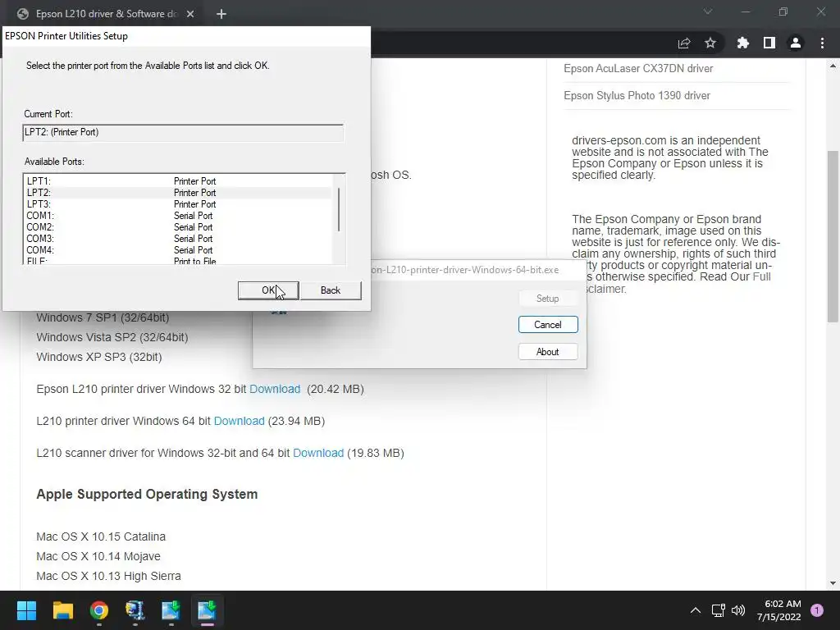The height and width of the screenshot is (630, 840).
Task: Open the active installer taskbar icon
Action: coord(207,610)
